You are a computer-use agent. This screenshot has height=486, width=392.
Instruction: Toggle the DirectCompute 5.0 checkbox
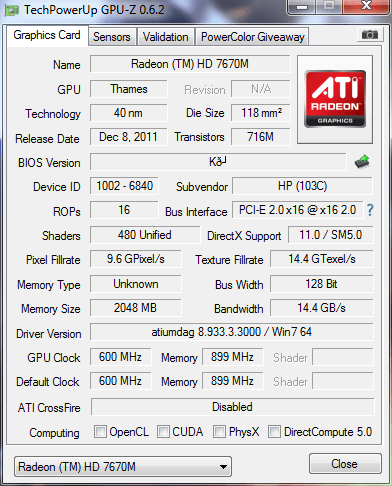[274, 431]
